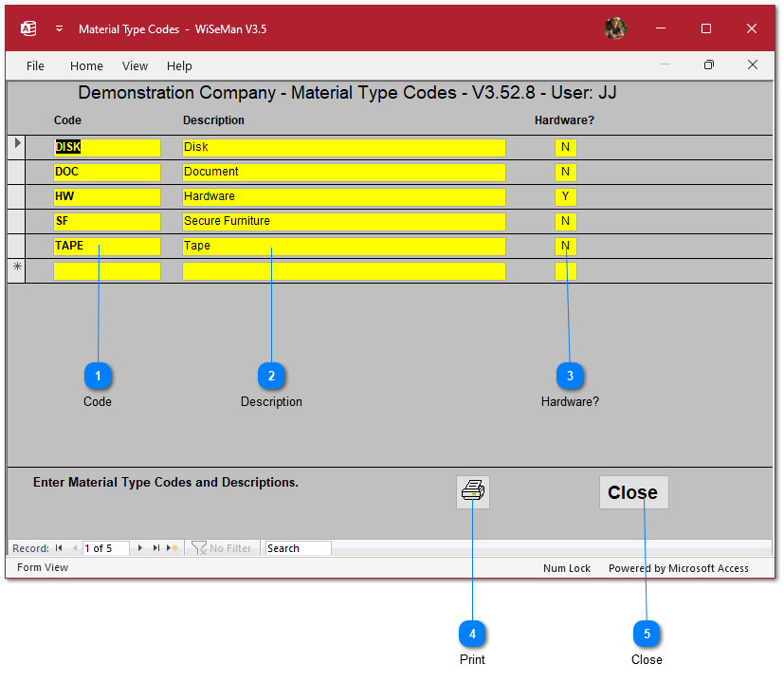
Task: Open the Help menu
Action: point(179,65)
